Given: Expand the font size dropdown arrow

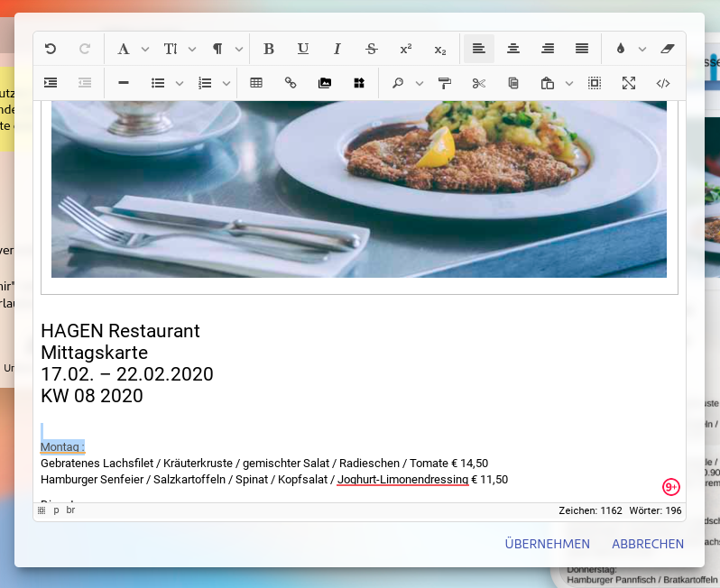Looking at the screenshot, I should click(x=192, y=49).
